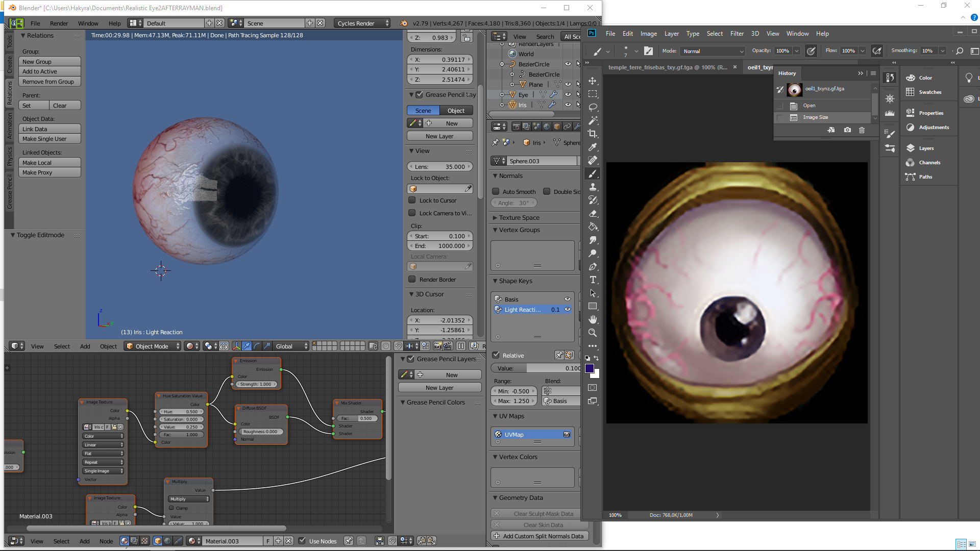The width and height of the screenshot is (980, 551).
Task: Hide the Light Reaction shape key
Action: pos(567,309)
